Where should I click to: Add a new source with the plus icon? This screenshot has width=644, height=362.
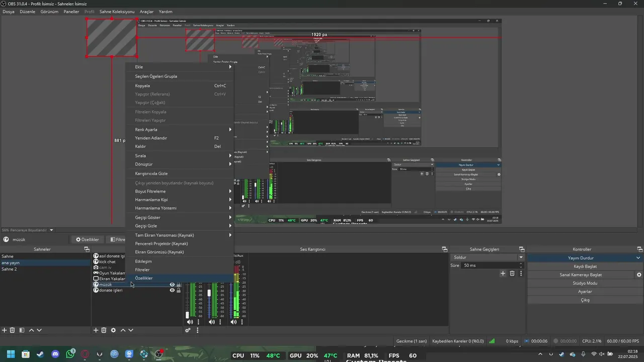(96, 330)
